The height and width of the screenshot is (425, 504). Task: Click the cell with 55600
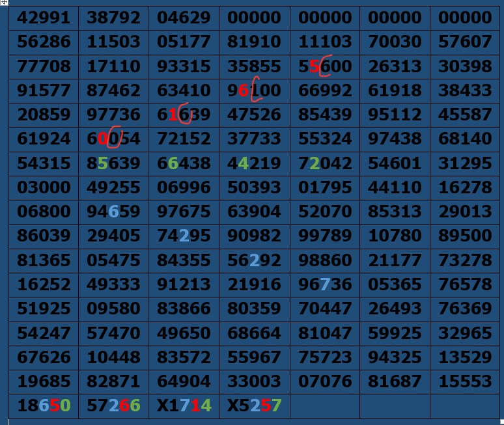click(x=325, y=66)
